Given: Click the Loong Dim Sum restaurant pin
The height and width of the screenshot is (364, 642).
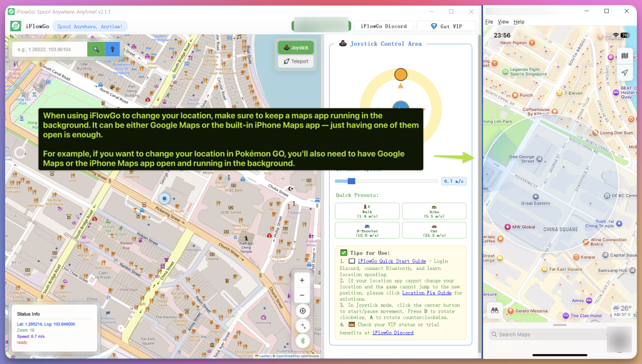Looking at the screenshot, I should click(595, 133).
